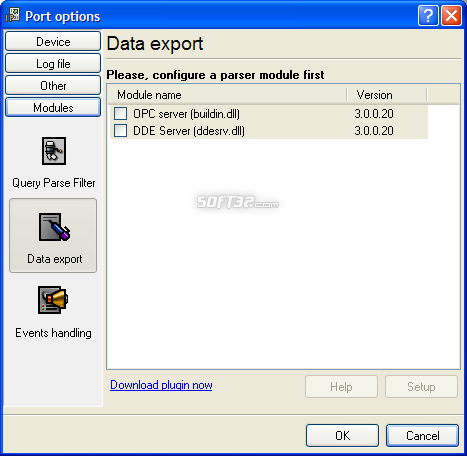This screenshot has height=456, width=467.
Task: Close the Port options dialog
Action: (451, 15)
